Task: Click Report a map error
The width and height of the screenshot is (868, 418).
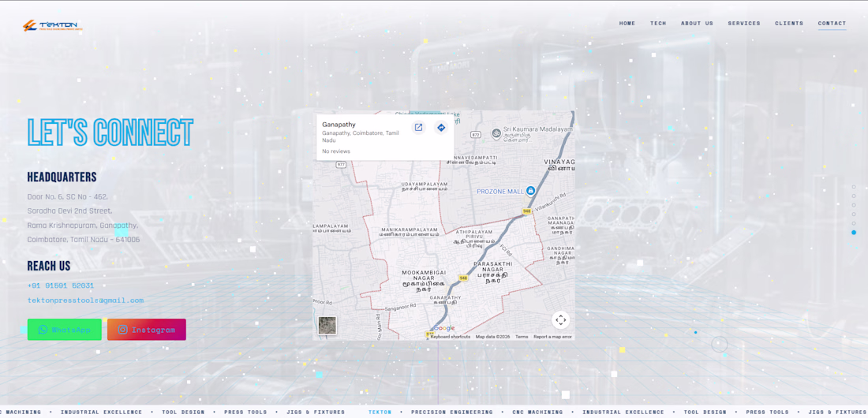Action: coord(552,337)
